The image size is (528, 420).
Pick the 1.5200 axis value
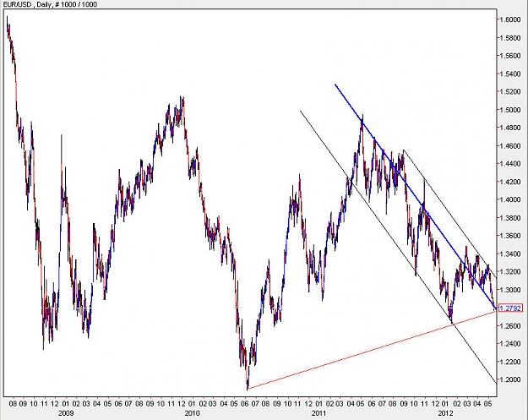coord(510,91)
